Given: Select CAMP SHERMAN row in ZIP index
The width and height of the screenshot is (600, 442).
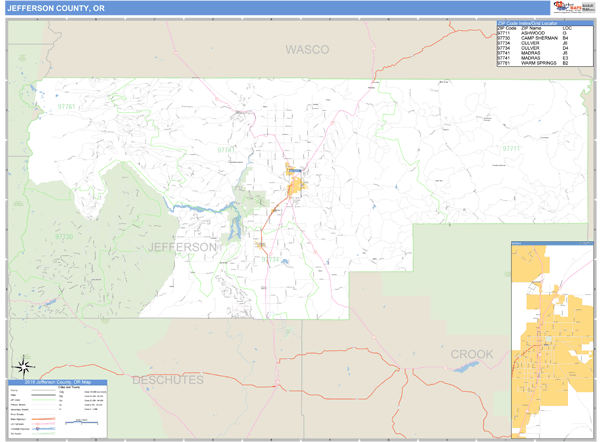Looking at the screenshot, I should click(x=545, y=38).
